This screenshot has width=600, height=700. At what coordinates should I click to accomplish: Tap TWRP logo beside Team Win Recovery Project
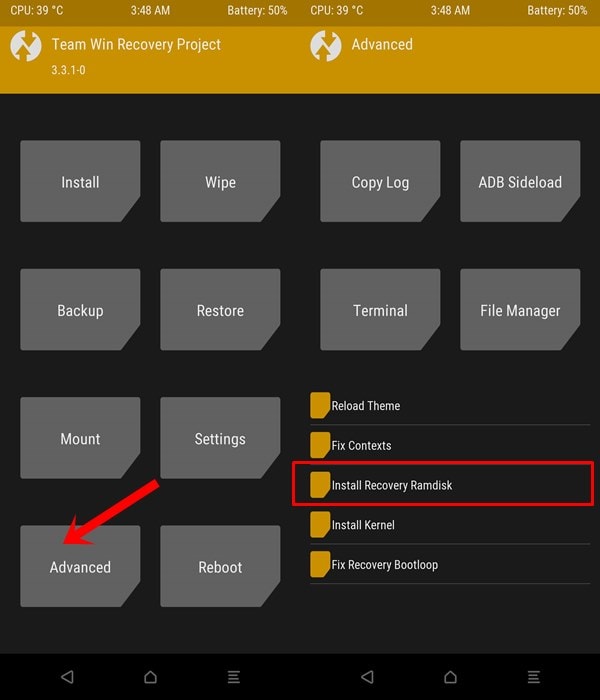point(26,46)
